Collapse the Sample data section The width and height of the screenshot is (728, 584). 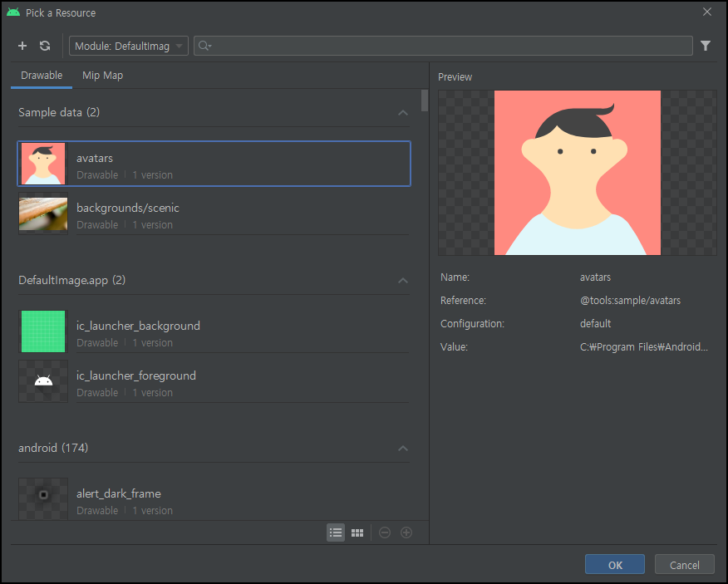point(403,113)
